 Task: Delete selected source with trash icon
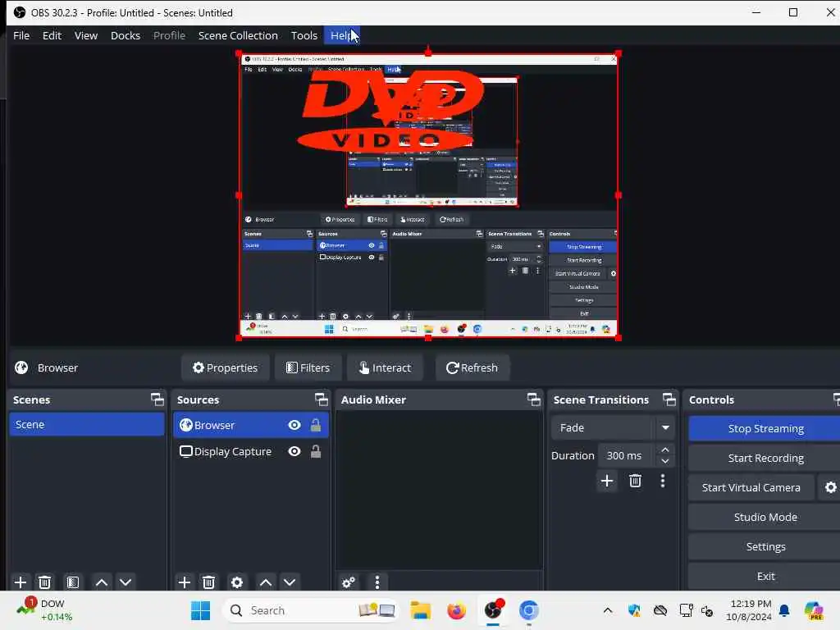pyautogui.click(x=209, y=582)
